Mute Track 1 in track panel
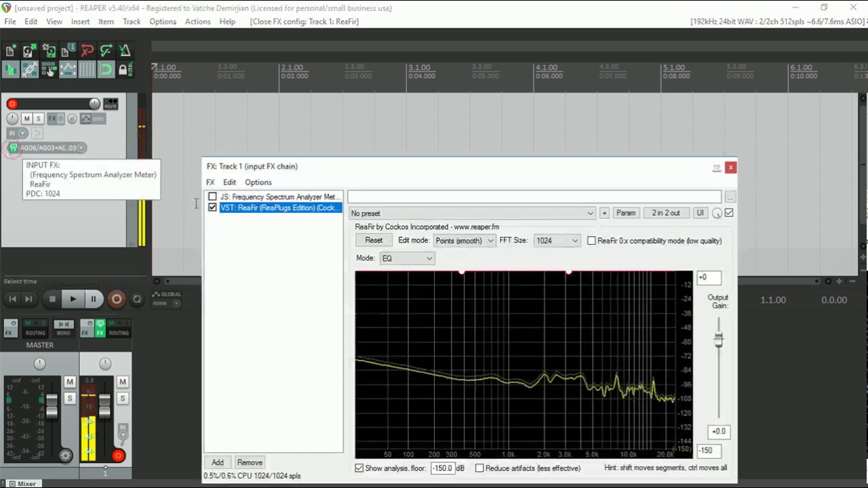The width and height of the screenshot is (868, 488). 27,119
